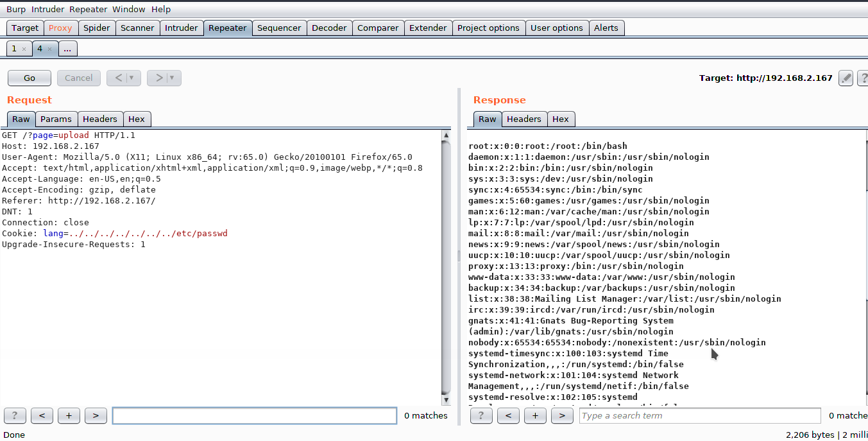Click the Go button
The width and height of the screenshot is (868, 441).
pos(30,78)
